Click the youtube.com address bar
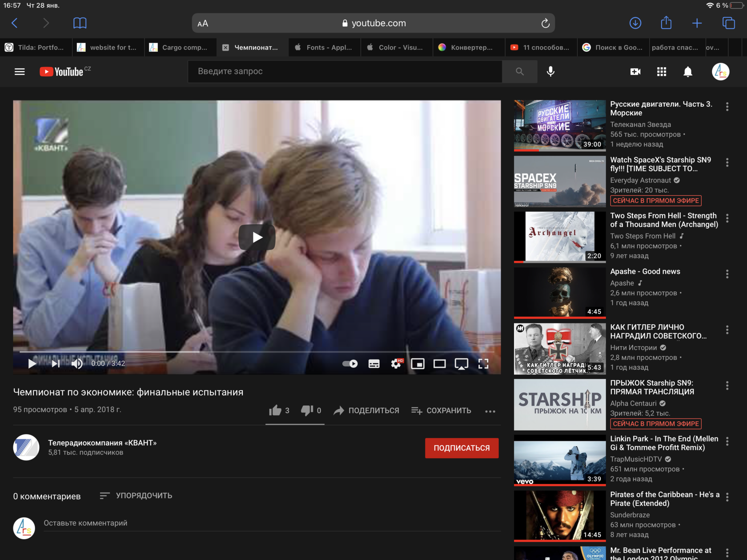The image size is (747, 560). (x=373, y=23)
